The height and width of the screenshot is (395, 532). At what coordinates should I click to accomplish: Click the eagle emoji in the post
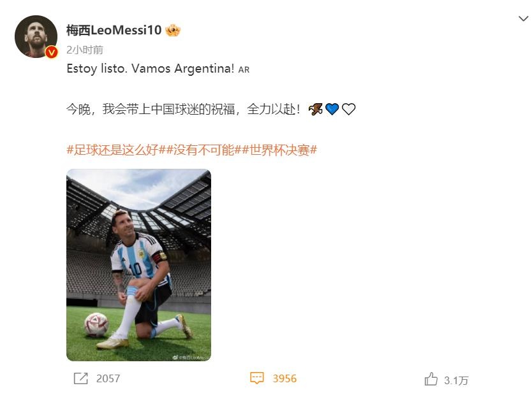coord(316,109)
